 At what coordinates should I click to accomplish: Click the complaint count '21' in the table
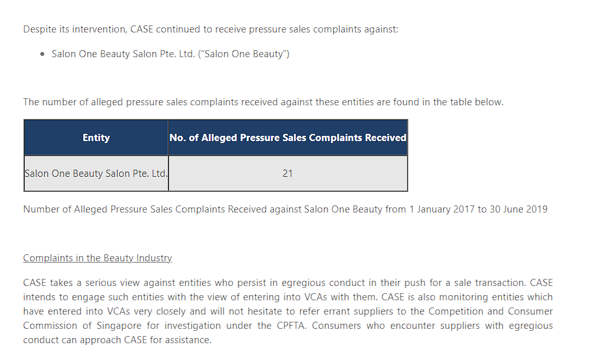[x=288, y=174]
